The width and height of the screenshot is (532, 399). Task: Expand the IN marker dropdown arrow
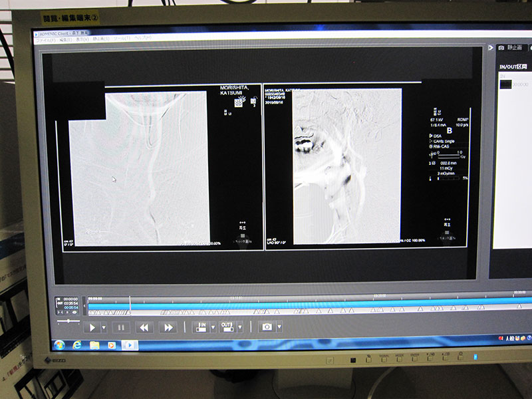pos(212,327)
